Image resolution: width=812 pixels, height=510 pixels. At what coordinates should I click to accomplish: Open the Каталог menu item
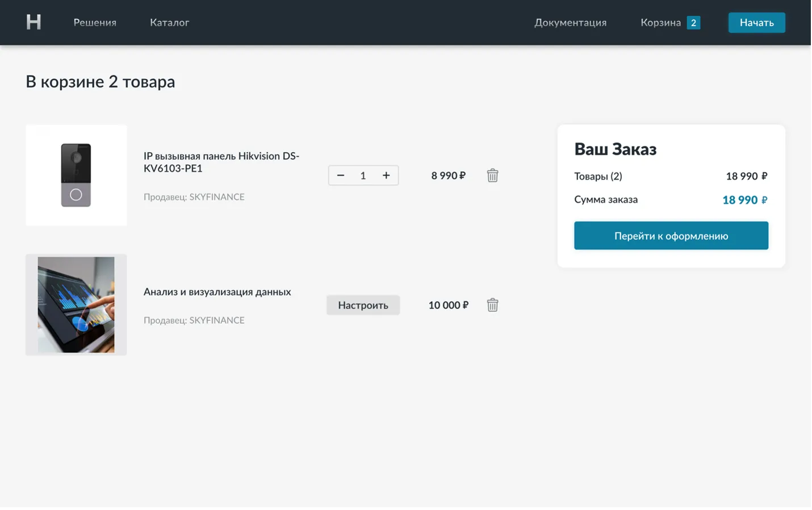(169, 23)
